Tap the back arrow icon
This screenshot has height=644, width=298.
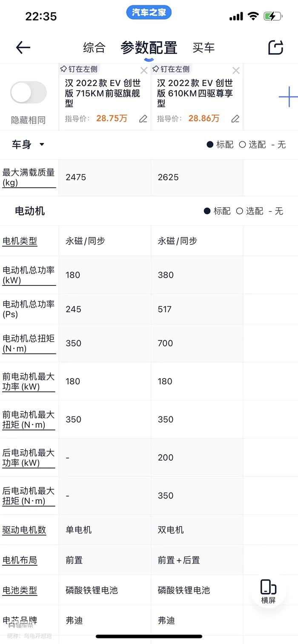[23, 47]
